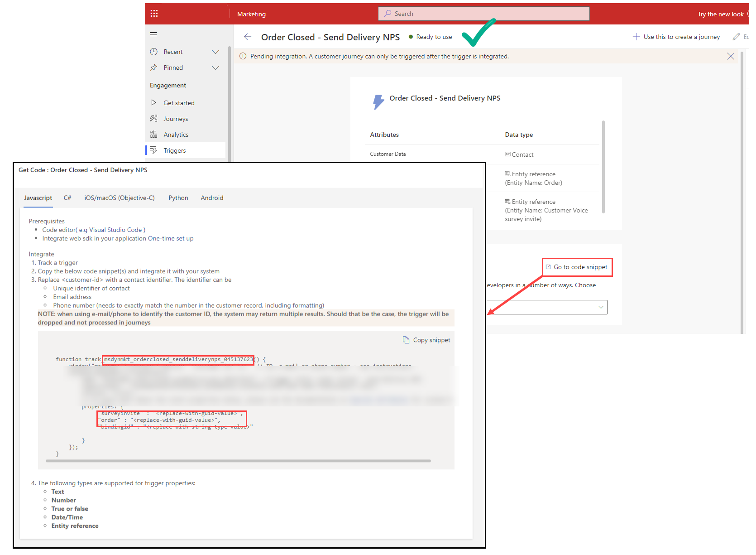This screenshot has width=756, height=555.
Task: Open the dropdown below developers text
Action: click(x=547, y=307)
